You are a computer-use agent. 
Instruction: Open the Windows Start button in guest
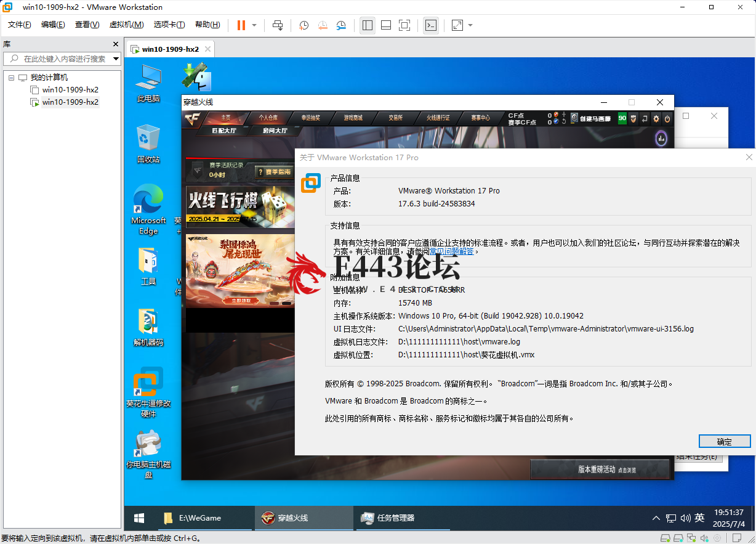point(139,518)
